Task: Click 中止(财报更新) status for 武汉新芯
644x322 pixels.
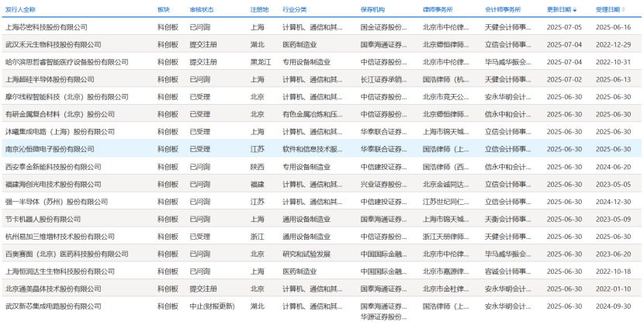Action: coord(213,306)
